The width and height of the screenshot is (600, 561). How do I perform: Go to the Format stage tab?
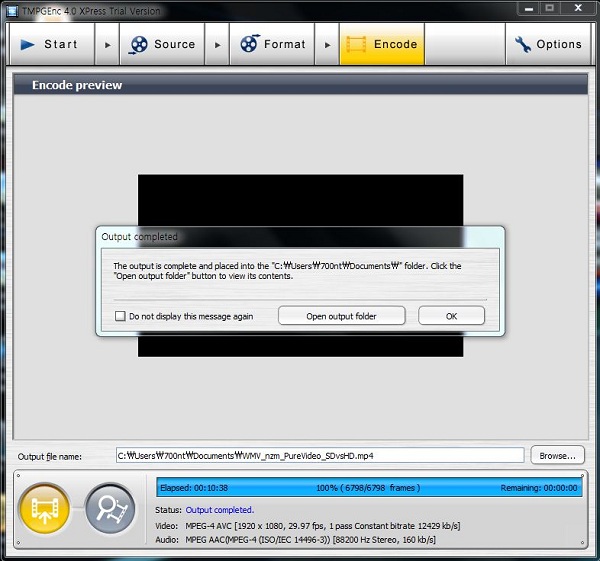point(272,44)
